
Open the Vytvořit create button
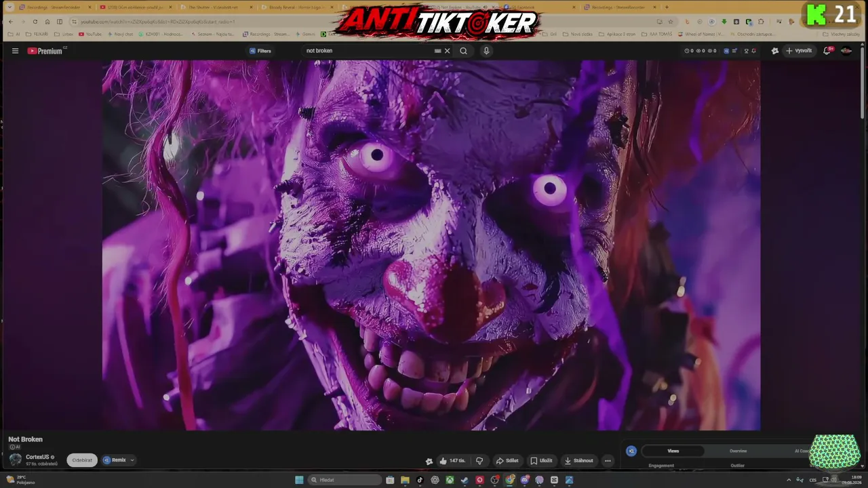[x=799, y=51]
